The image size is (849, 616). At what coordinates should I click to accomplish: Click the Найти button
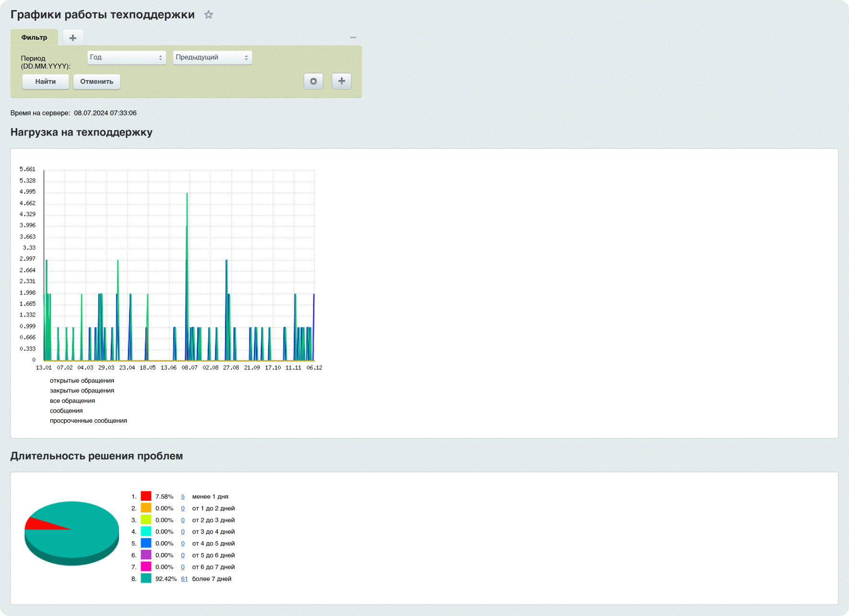pyautogui.click(x=46, y=82)
